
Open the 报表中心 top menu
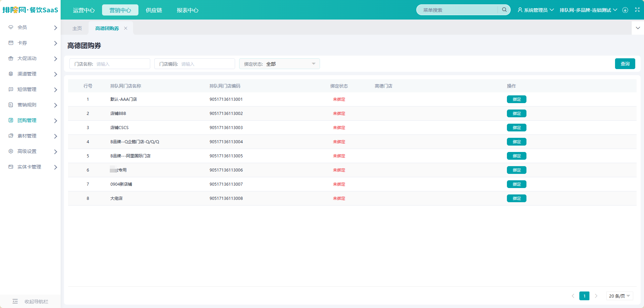pyautogui.click(x=188, y=10)
